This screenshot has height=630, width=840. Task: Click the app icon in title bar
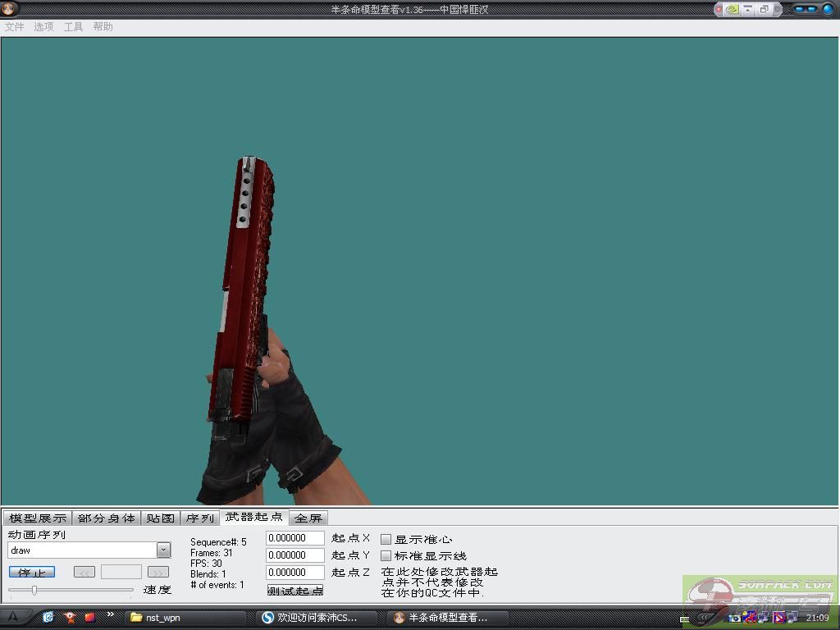point(10,9)
